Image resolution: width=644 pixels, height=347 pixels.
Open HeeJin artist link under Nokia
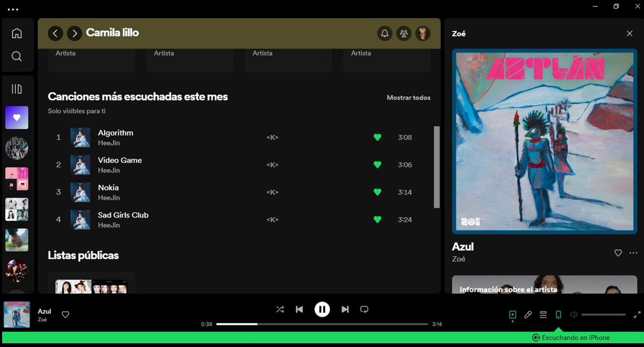coord(109,198)
